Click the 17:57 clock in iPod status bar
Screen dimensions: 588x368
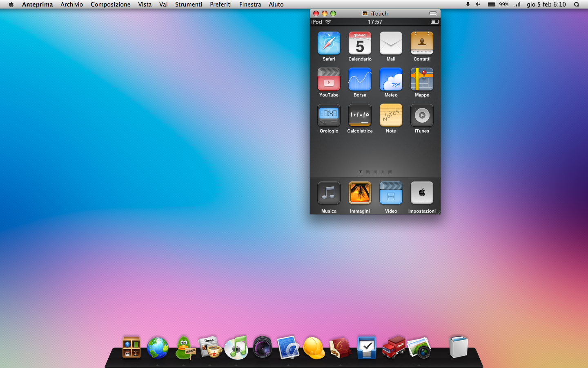(x=375, y=22)
